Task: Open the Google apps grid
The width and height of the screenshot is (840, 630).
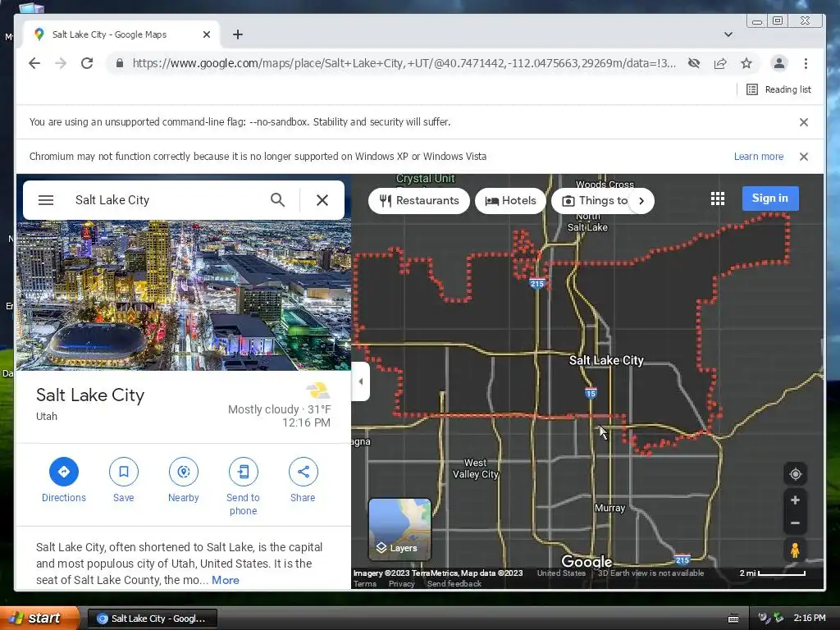Action: 718,199
